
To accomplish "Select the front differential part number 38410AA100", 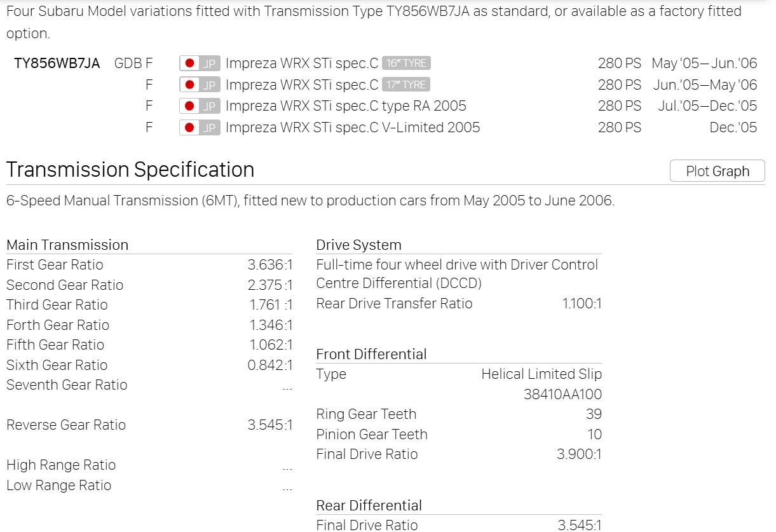I will [562, 395].
